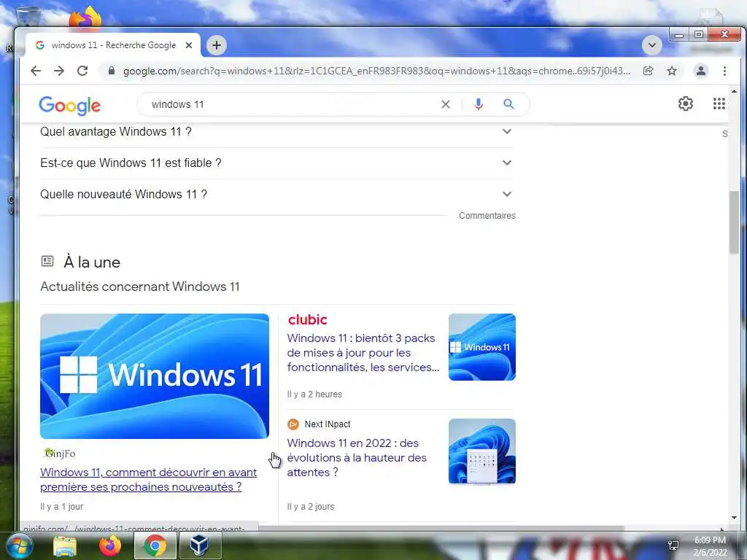The width and height of the screenshot is (747, 560).
Task: Open the tab search dropdown arrow
Action: [651, 45]
